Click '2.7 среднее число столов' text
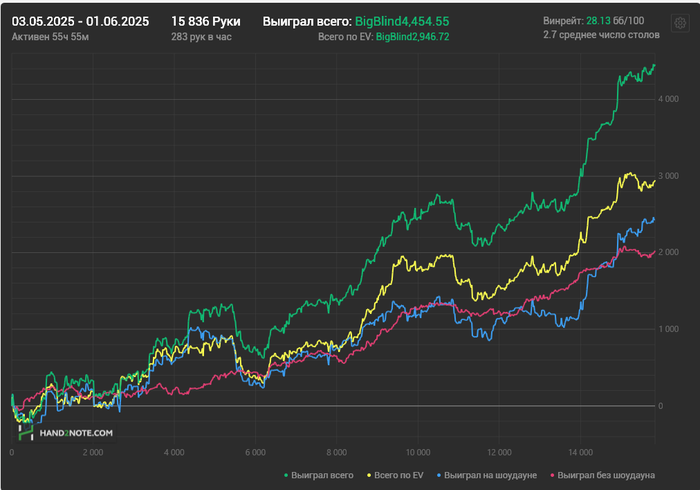Screen dimensions: 700x490 click(601, 35)
